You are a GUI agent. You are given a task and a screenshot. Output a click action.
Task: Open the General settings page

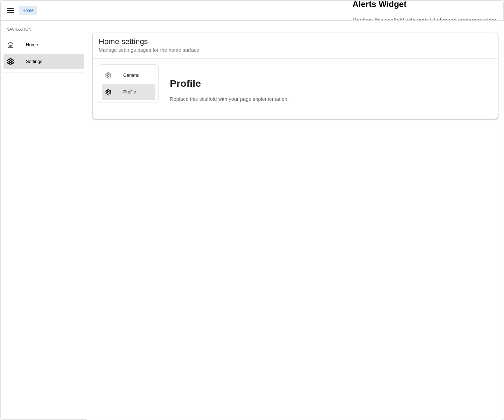pyautogui.click(x=128, y=75)
